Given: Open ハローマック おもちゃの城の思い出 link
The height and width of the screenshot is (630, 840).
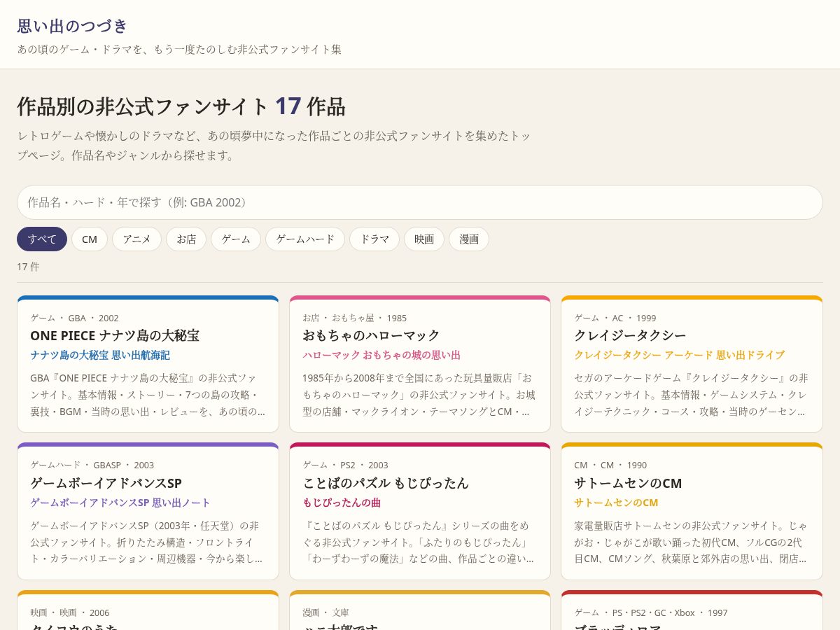Looking at the screenshot, I should click(381, 355).
